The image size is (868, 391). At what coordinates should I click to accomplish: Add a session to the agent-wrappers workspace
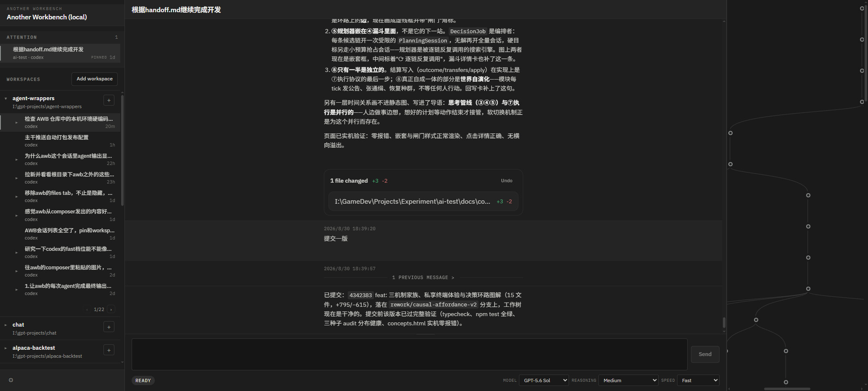[109, 100]
